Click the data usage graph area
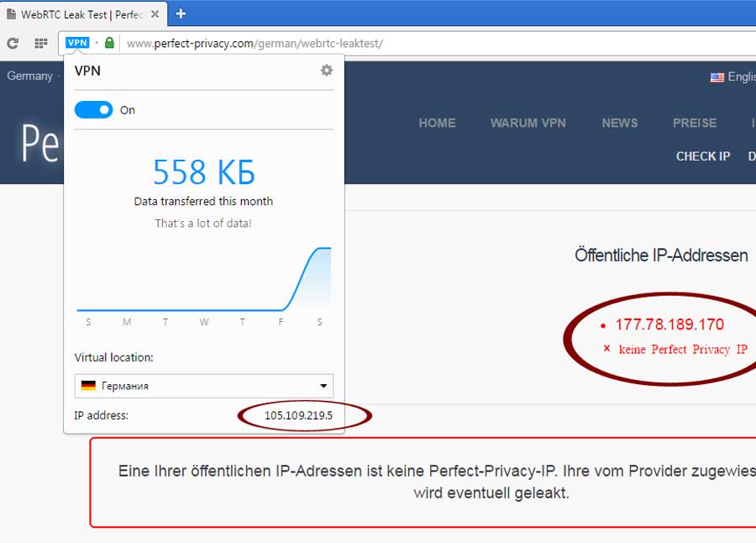This screenshot has height=543, width=756. coord(204,279)
